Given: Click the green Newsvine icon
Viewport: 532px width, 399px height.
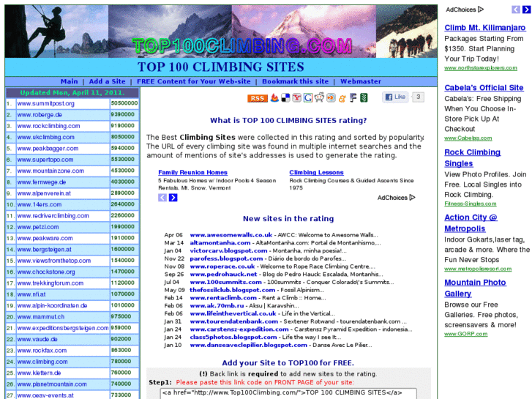Looking at the screenshot, I should coord(364,98).
